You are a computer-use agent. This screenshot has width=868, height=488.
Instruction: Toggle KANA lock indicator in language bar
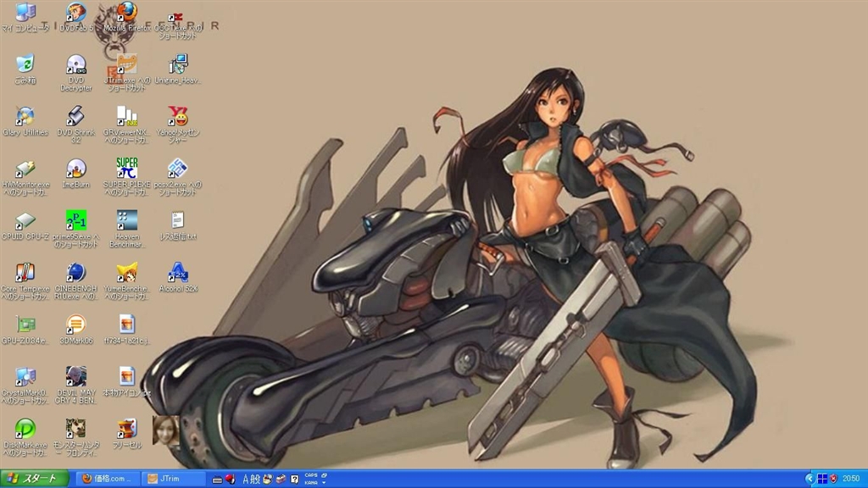tap(311, 482)
